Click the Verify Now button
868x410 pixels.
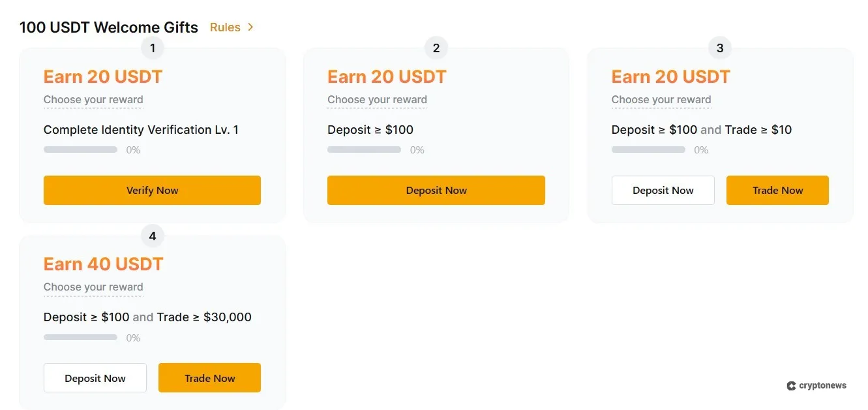pyautogui.click(x=152, y=190)
